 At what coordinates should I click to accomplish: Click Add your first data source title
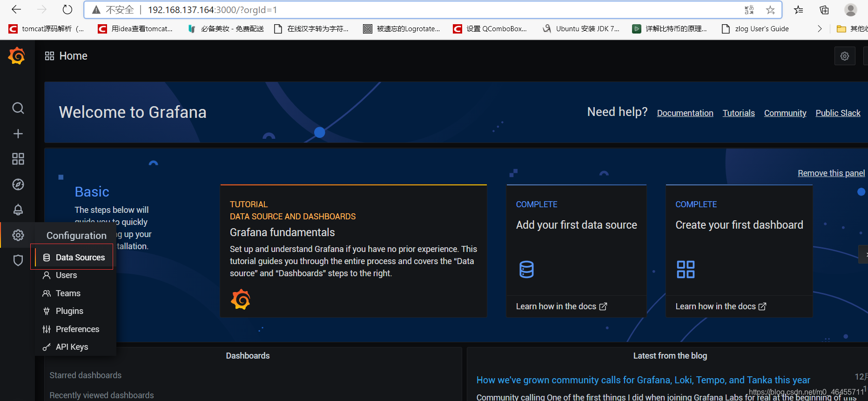tap(577, 225)
